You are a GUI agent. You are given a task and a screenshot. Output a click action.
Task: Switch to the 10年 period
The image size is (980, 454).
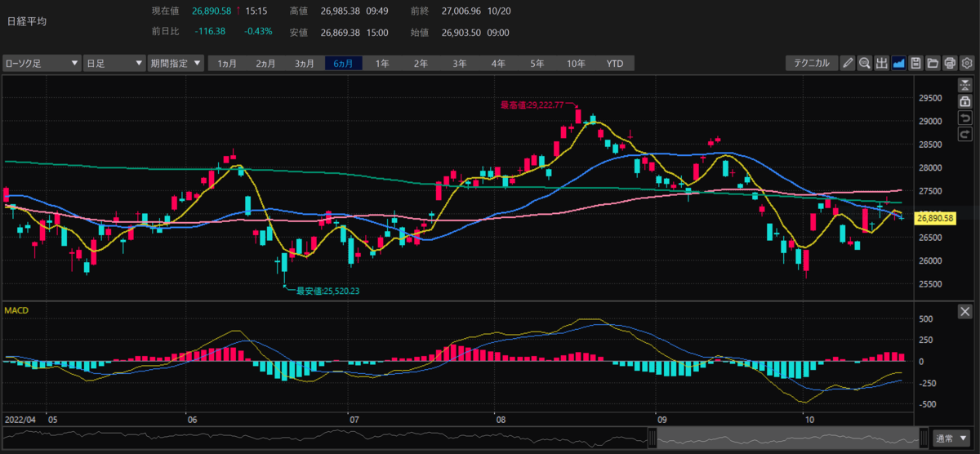(x=576, y=63)
